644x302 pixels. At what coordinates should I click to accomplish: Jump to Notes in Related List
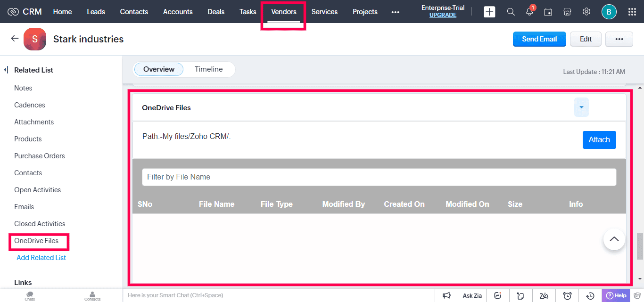click(23, 88)
